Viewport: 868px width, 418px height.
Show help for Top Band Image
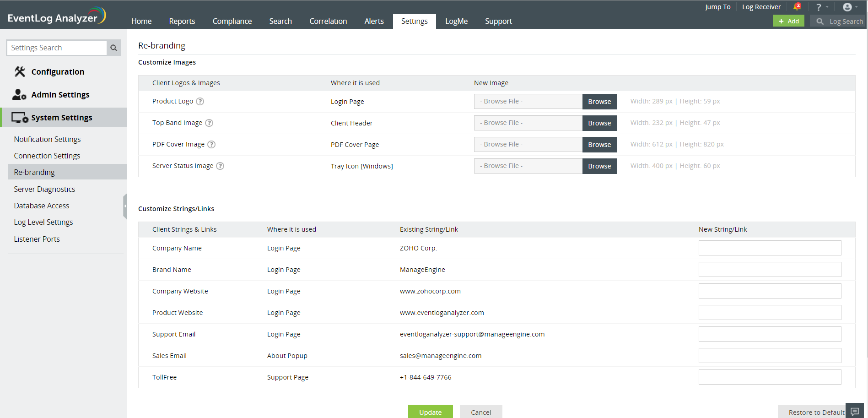[209, 123]
